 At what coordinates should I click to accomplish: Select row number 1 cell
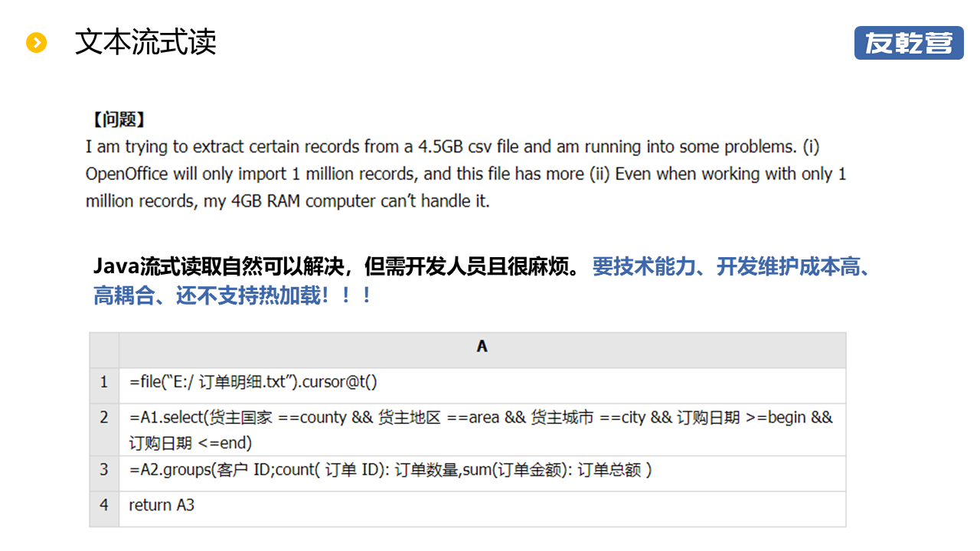(x=104, y=385)
